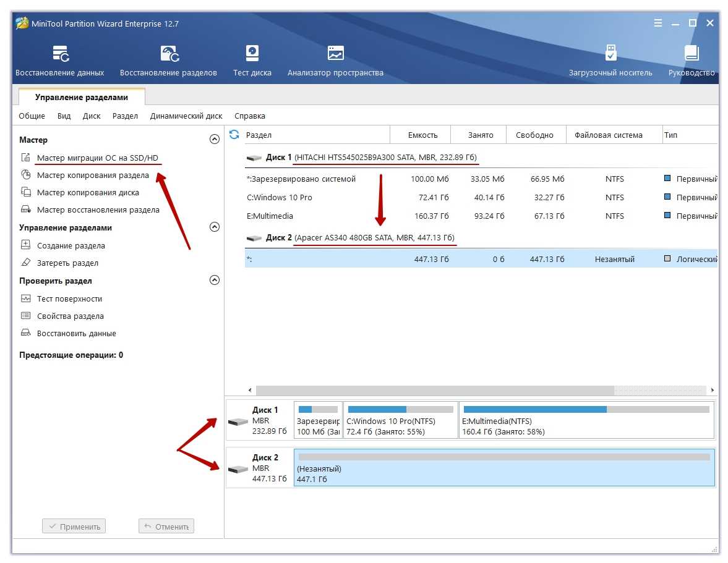
Task: Open Создание раздела link
Action: [71, 245]
